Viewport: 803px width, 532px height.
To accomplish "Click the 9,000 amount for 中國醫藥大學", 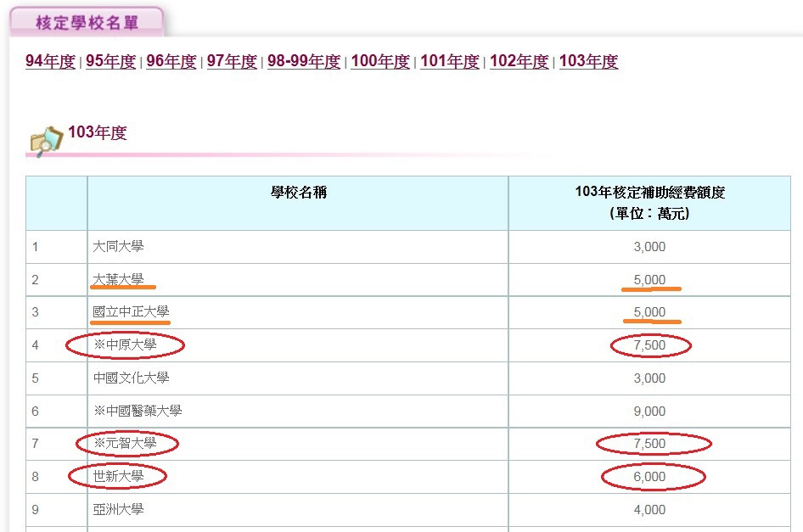I will (x=649, y=412).
